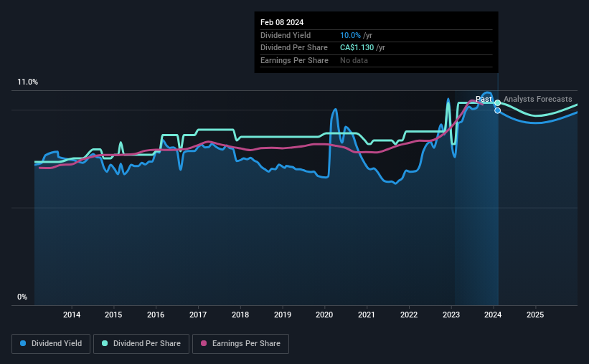The height and width of the screenshot is (364, 589).
Task: Click the 2022 x-axis label
Action: pos(409,315)
